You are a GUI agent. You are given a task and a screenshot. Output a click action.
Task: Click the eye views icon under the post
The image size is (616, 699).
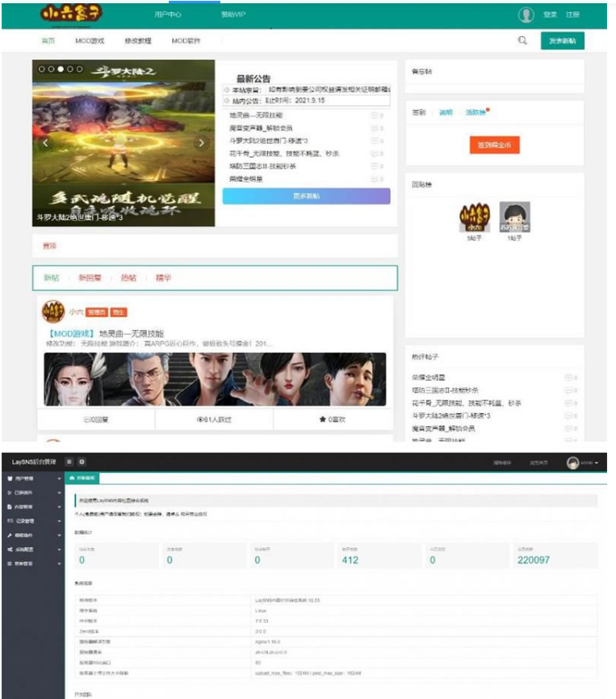pyautogui.click(x=200, y=420)
